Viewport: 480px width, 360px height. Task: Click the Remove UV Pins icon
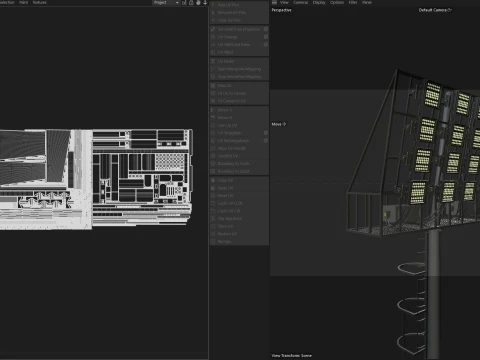tap(213, 12)
